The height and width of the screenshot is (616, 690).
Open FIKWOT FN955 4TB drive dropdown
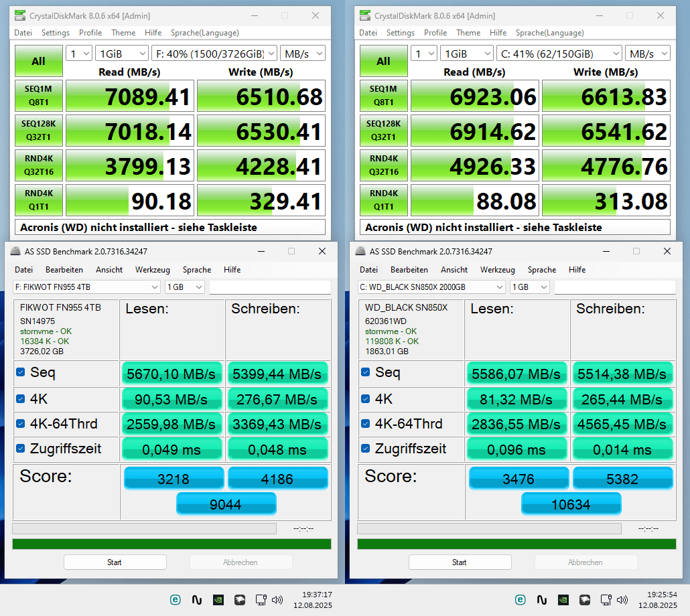[86, 287]
